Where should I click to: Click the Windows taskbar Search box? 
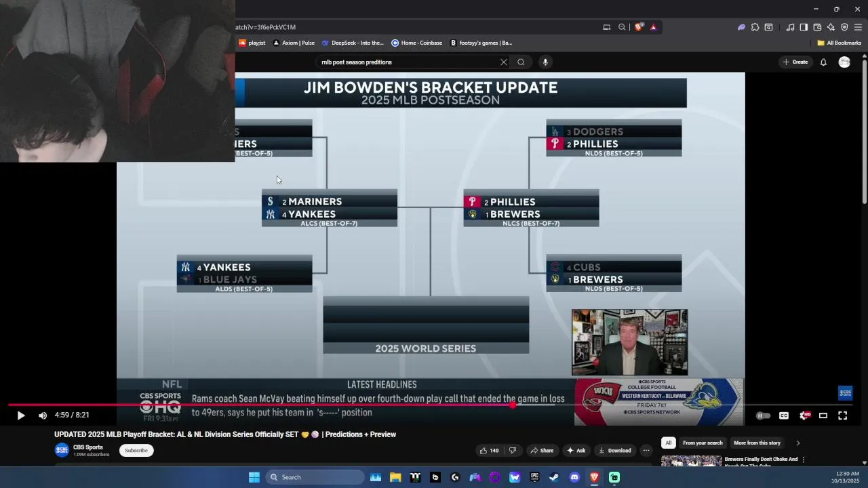315,477
